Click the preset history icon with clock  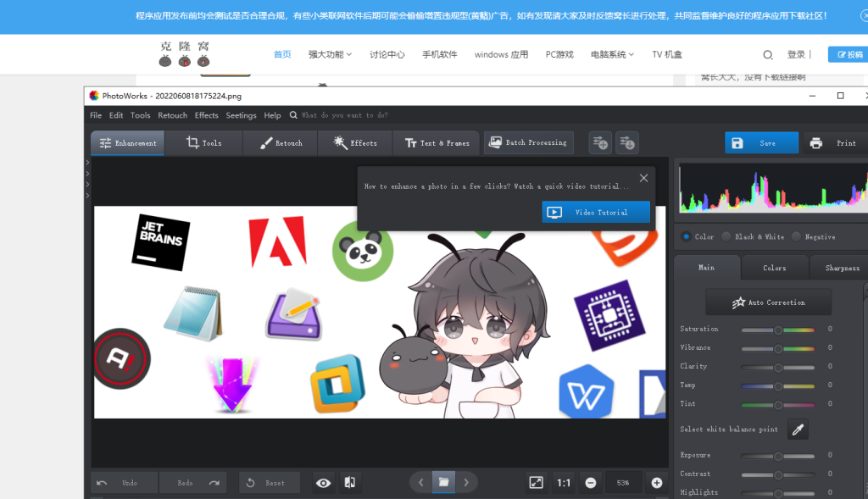pos(627,142)
